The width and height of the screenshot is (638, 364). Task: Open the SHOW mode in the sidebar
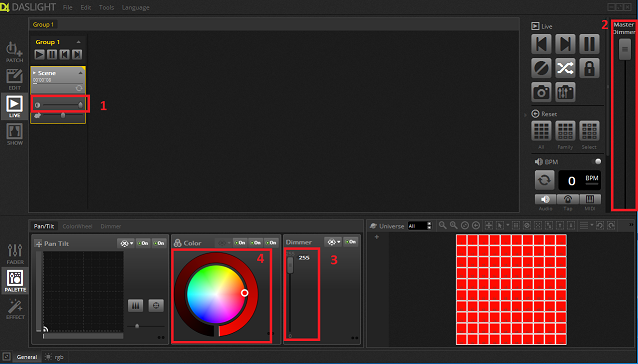pos(14,135)
